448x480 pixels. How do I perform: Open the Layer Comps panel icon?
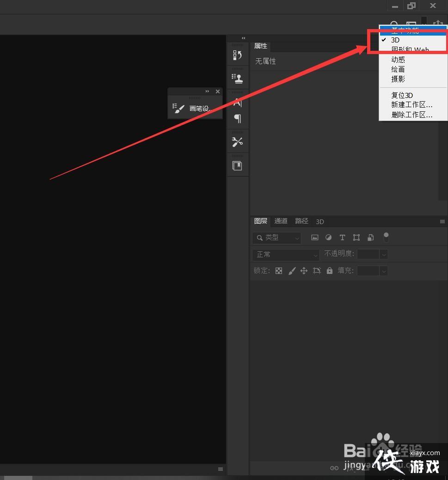237,166
